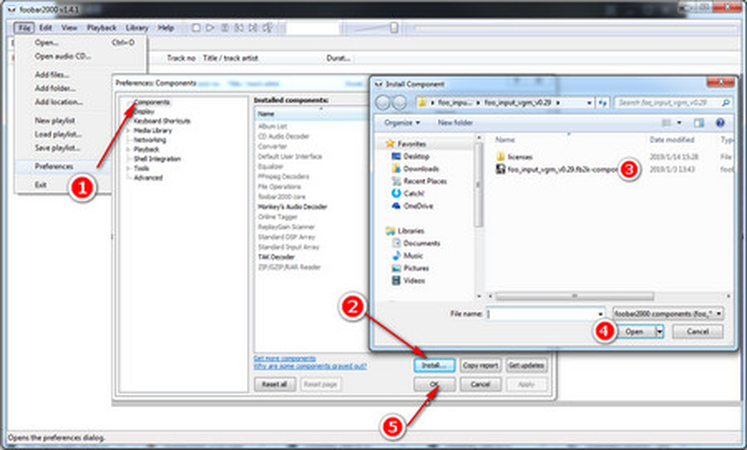
Task: Open the Get more components link
Action: tap(284, 359)
